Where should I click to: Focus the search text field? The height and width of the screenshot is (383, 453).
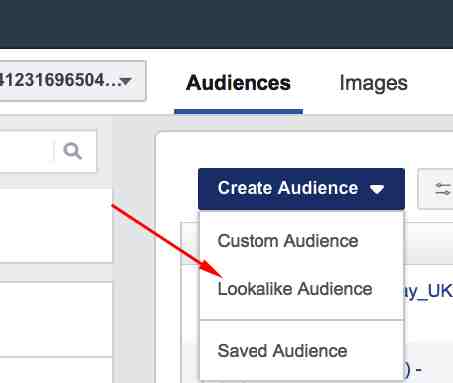point(27,151)
